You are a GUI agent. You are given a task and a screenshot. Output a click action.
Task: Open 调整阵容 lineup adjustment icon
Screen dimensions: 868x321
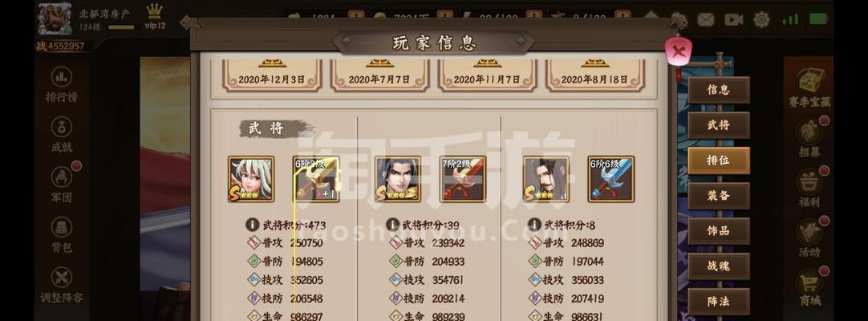click(x=62, y=284)
